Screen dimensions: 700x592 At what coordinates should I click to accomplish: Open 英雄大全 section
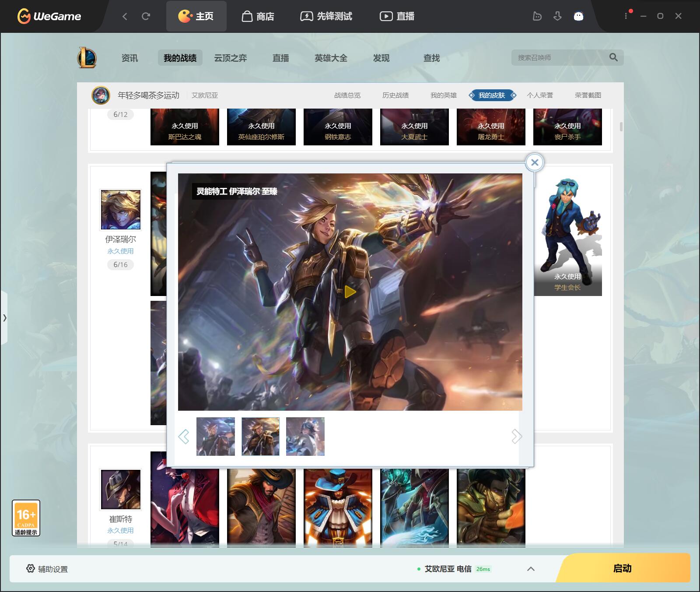click(331, 58)
